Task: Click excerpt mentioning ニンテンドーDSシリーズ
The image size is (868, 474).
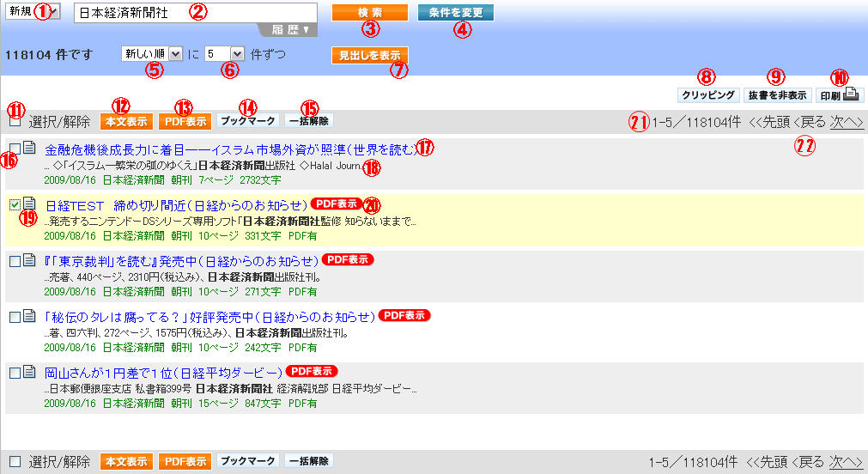Action: [x=230, y=222]
